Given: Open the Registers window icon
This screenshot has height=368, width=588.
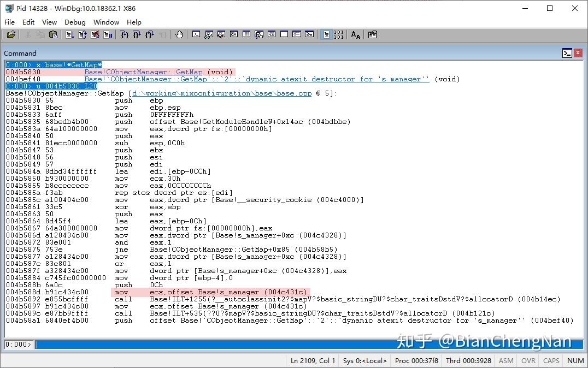Looking at the screenshot, I should [x=233, y=34].
